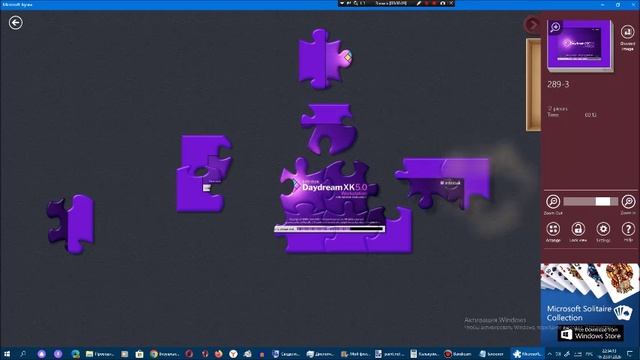Click the Zoom Out magnifier
Viewport: 640px width, 360px height.
[x=553, y=202]
